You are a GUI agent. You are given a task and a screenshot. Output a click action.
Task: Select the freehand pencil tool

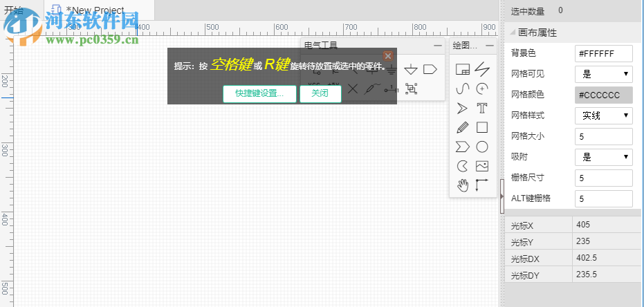[x=463, y=128]
